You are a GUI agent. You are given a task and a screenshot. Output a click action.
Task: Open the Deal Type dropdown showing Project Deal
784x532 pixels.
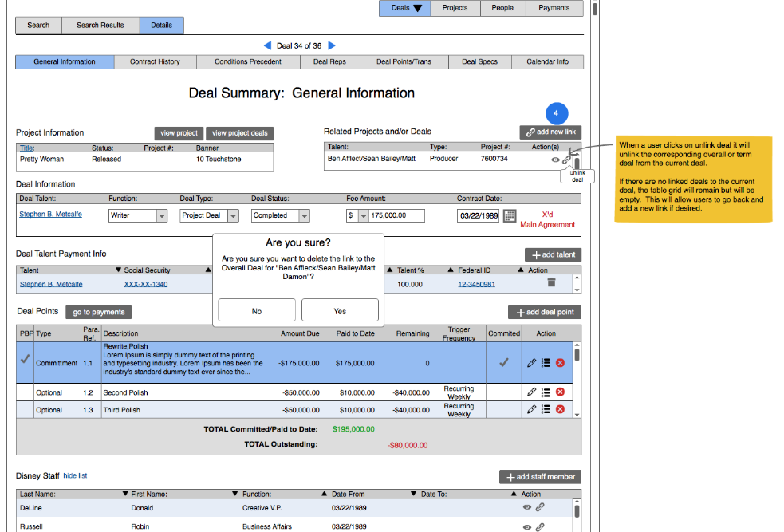233,215
